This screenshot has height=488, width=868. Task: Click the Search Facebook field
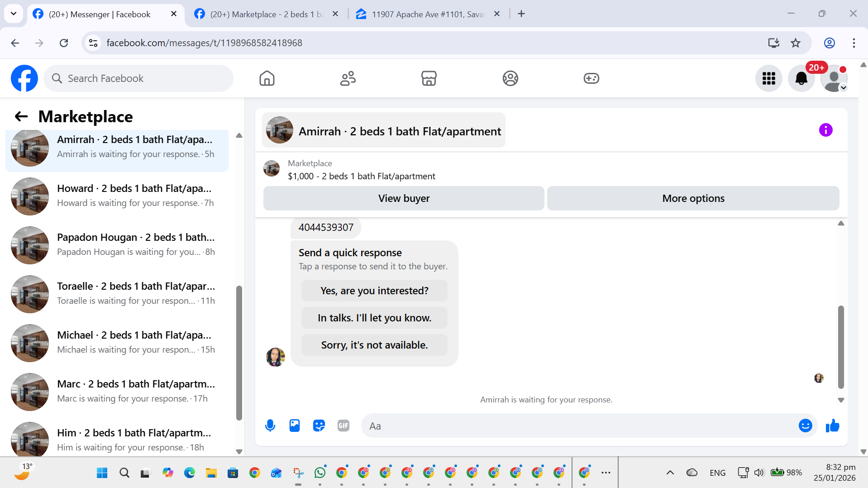pyautogui.click(x=138, y=78)
